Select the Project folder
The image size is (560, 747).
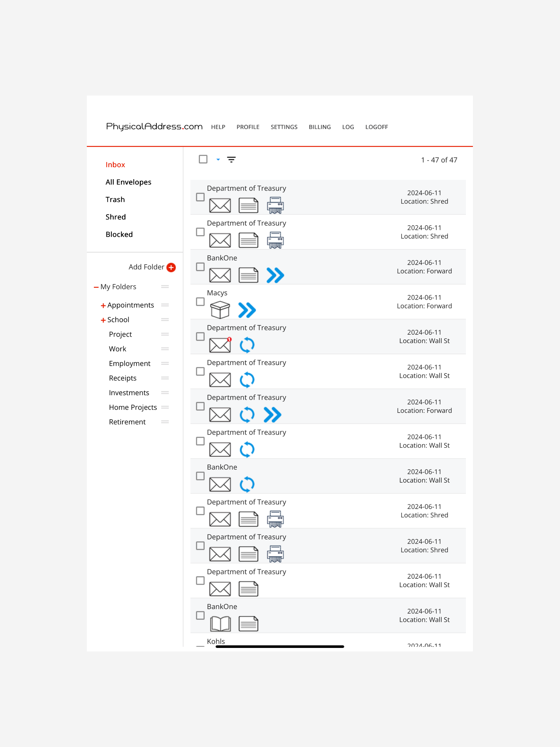(x=120, y=334)
